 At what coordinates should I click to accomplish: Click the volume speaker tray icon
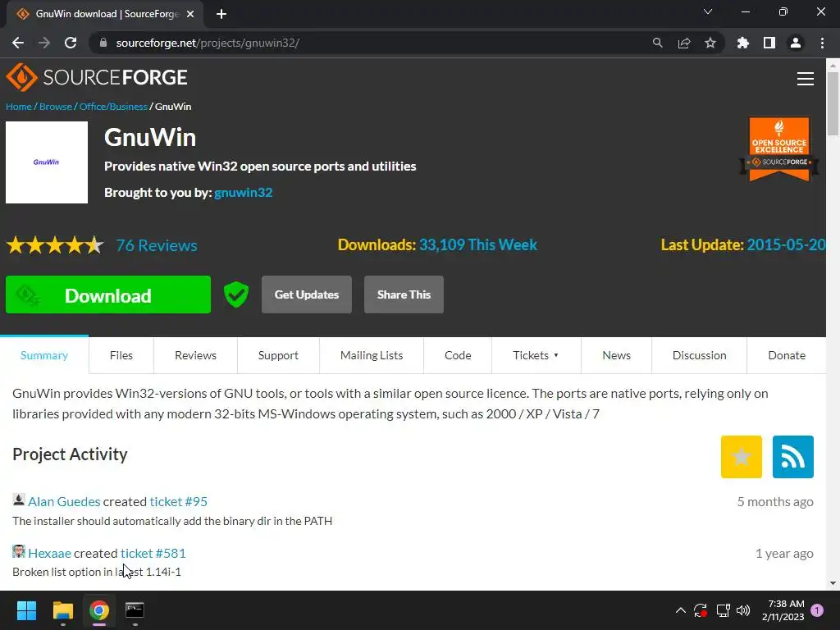pyautogui.click(x=743, y=610)
